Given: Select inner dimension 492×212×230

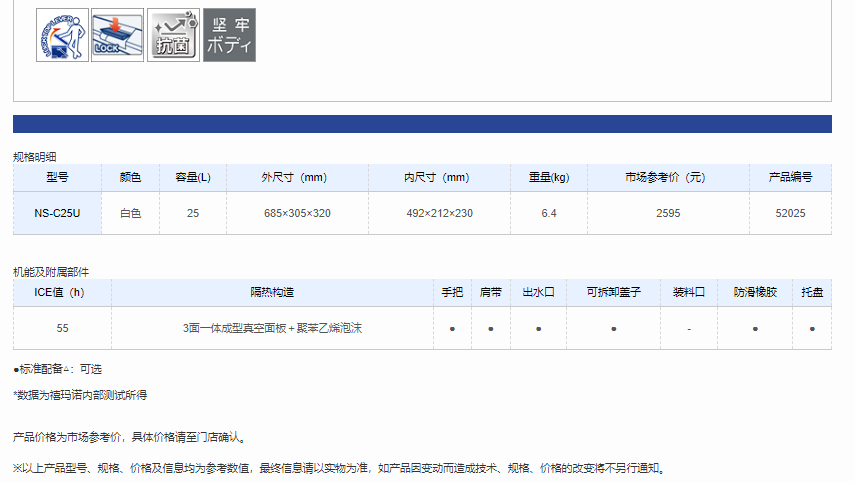Looking at the screenshot, I should 439,213.
